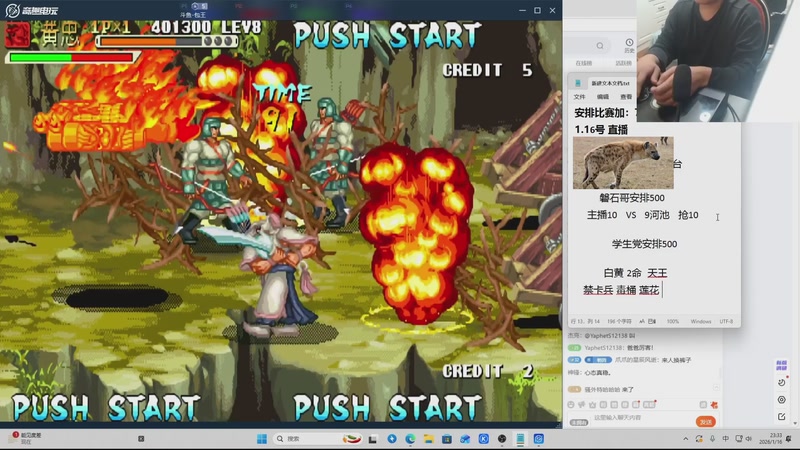The width and height of the screenshot is (800, 450).
Task: Click the UTF-8 encoding in the Notepad status bar
Action: [x=726, y=321]
